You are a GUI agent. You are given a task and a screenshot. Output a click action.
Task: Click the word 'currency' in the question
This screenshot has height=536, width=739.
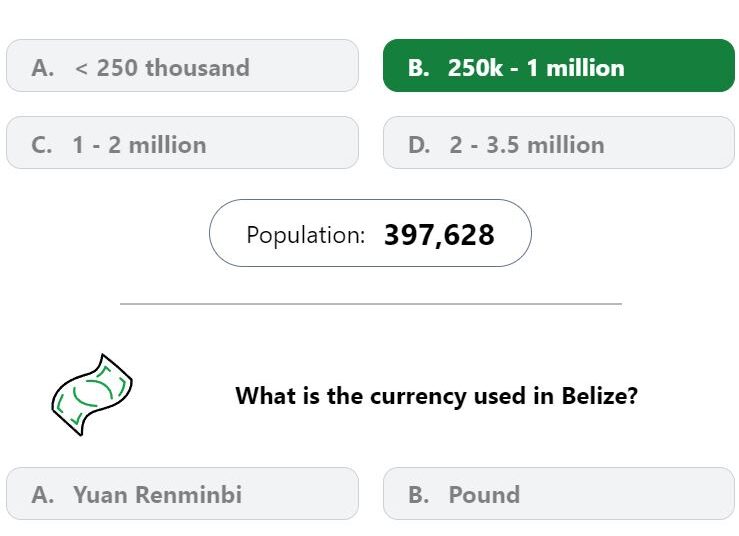tap(418, 396)
